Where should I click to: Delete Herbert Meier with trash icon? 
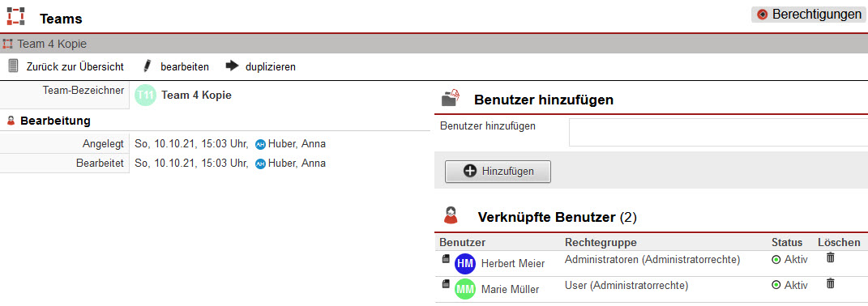[831, 257]
